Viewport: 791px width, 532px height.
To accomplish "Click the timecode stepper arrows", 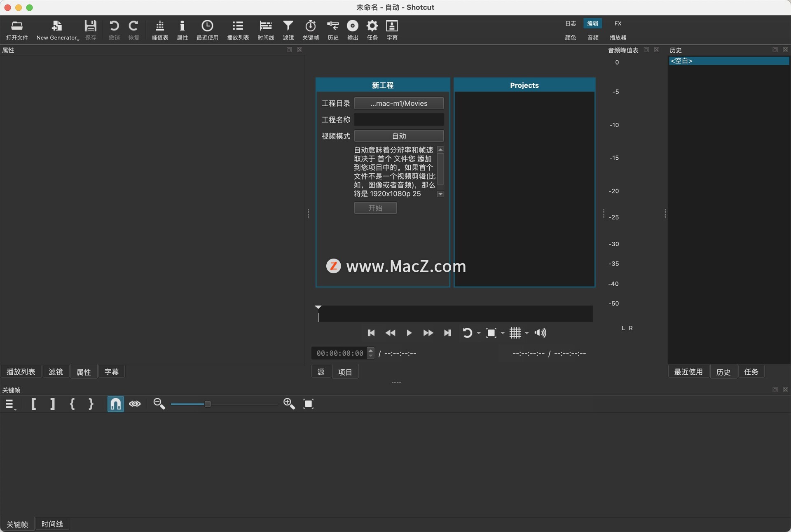I will [371, 353].
